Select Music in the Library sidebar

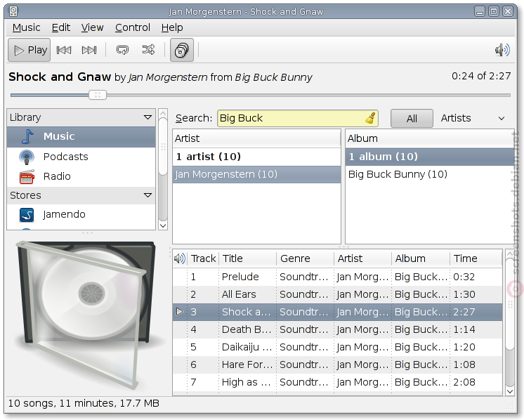(x=81, y=137)
